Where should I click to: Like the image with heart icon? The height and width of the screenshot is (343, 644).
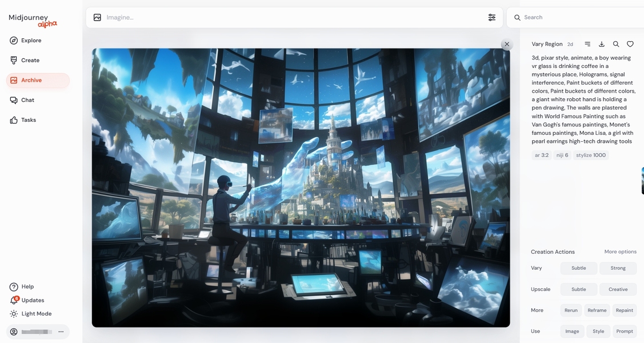pyautogui.click(x=630, y=44)
